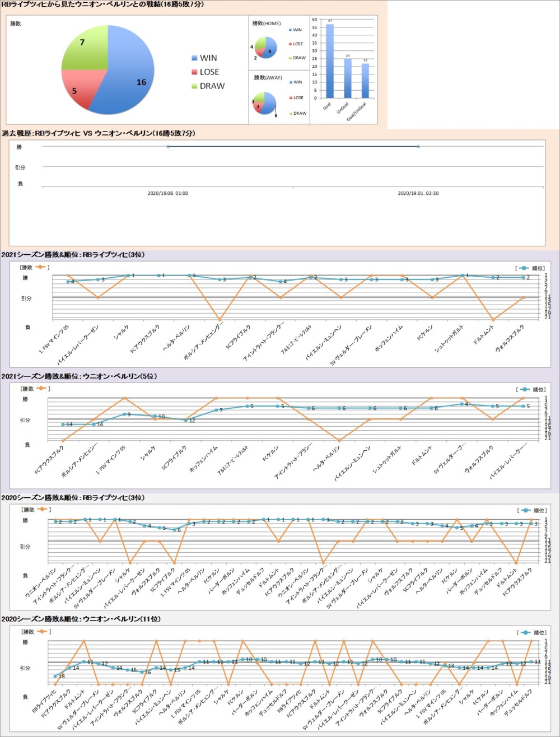This screenshot has height=737, width=560.
Task: Select rank 18 point in 2020 ウニオン・ベルリン chart
Action: click(x=55, y=677)
